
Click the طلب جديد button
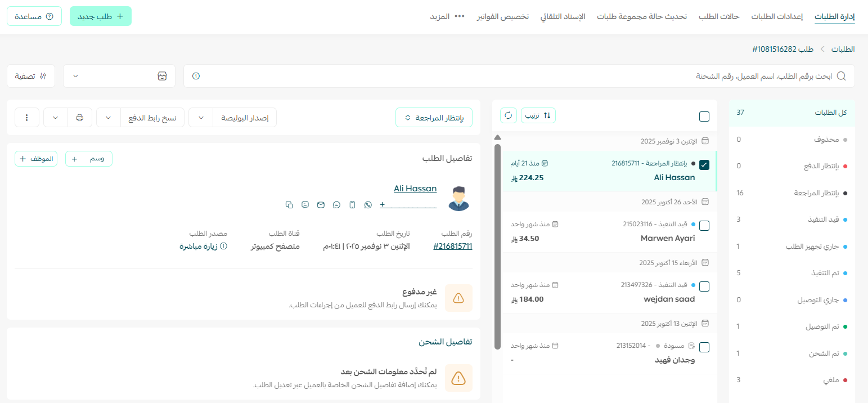100,16
